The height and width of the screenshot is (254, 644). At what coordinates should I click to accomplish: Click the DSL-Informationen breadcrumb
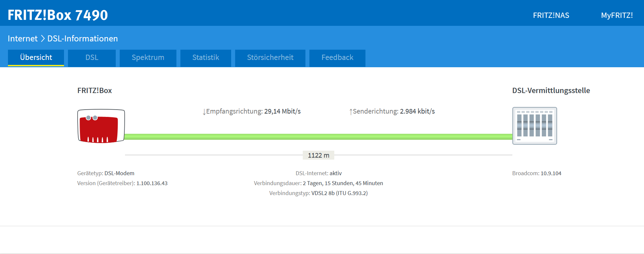83,39
